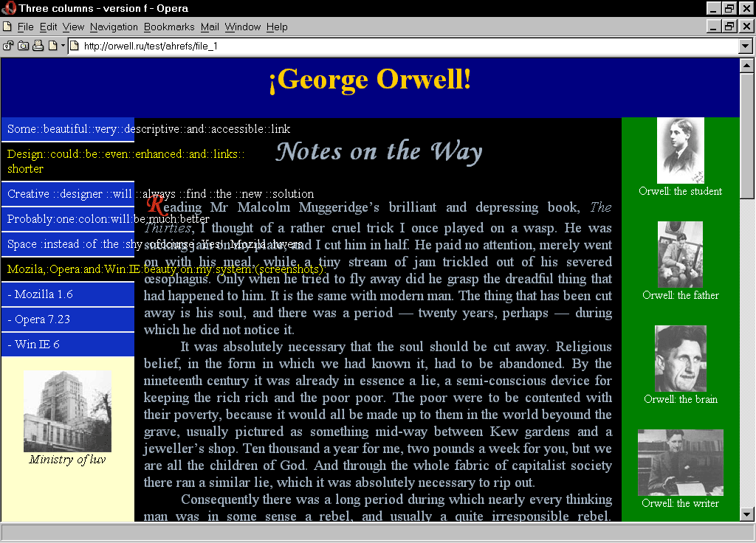Click the printer icon in the toolbar
This screenshot has width=756, height=543.
(38, 46)
